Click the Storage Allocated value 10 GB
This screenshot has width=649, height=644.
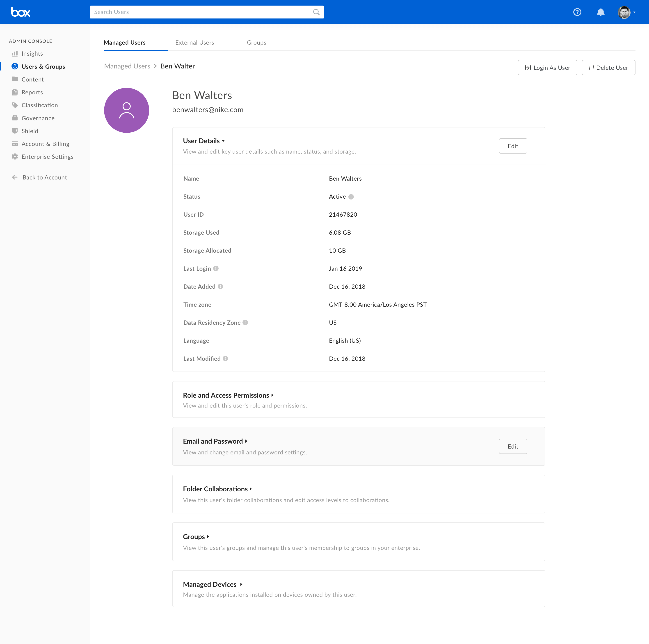tap(337, 251)
